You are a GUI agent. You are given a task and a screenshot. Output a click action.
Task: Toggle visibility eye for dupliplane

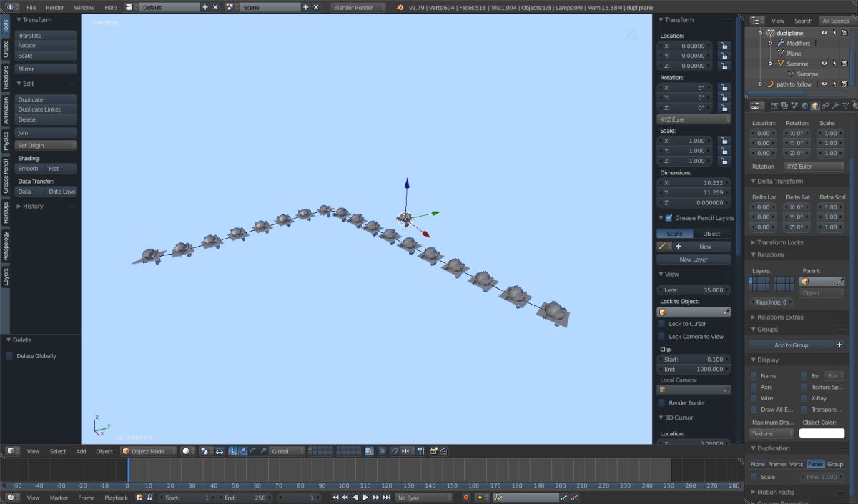pos(824,33)
